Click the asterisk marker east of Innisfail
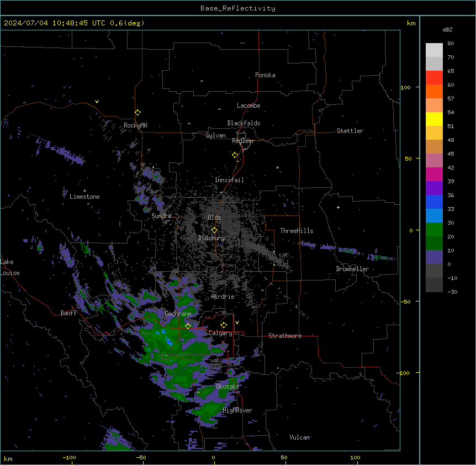Viewport: 476px width, 465px height. click(x=277, y=167)
